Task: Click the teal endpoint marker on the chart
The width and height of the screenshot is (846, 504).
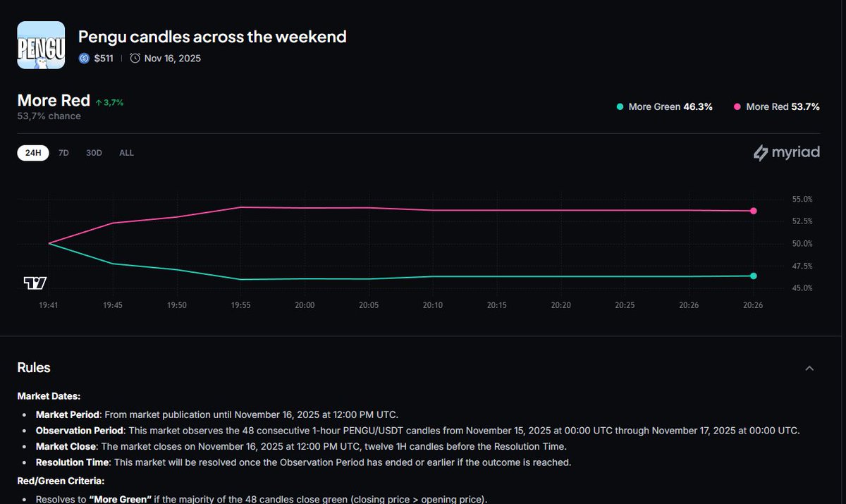Action: click(754, 276)
